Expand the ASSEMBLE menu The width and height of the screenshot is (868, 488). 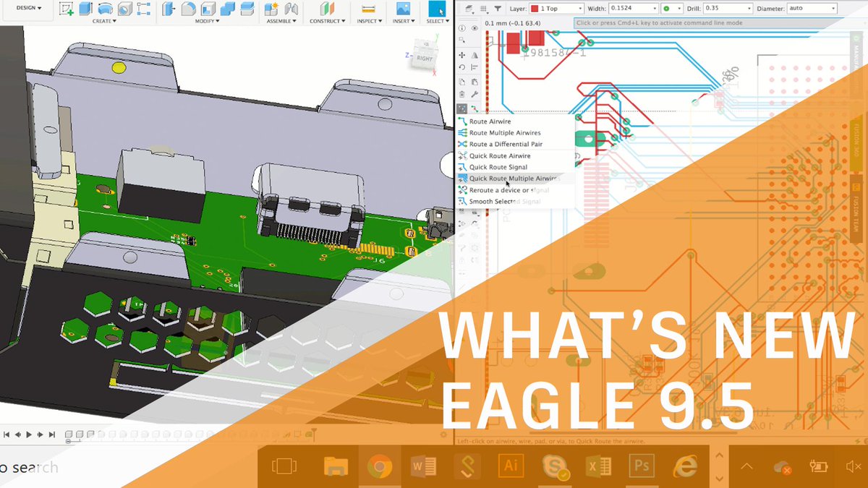click(282, 21)
